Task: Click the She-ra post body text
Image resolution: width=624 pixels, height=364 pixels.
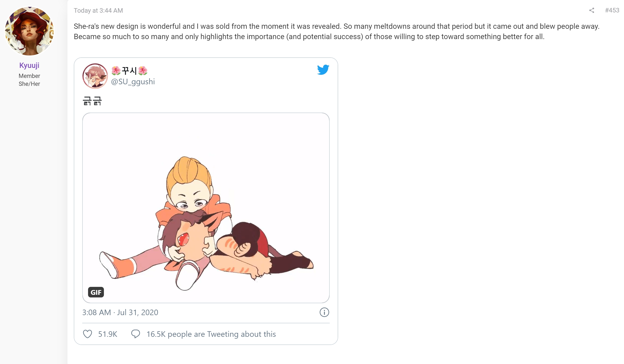Action: 337,31
